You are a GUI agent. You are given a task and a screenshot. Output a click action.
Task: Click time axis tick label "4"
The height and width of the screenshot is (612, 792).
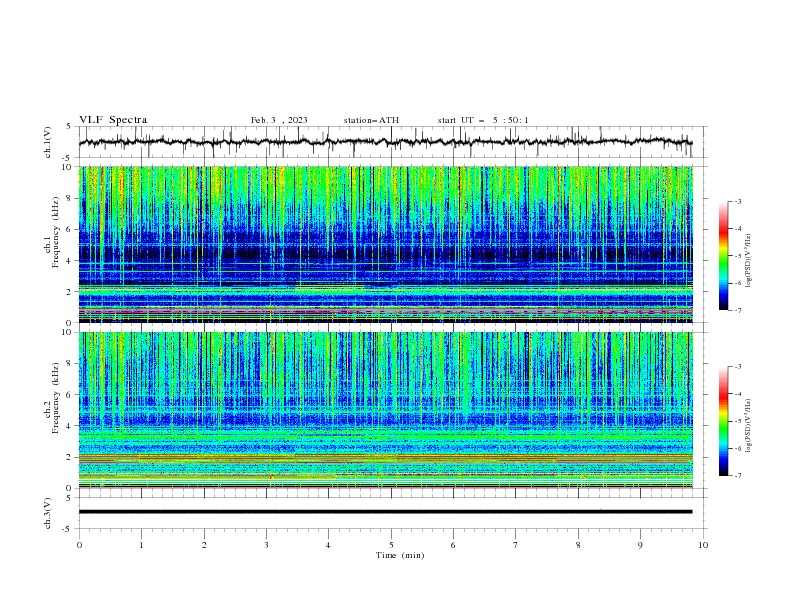point(328,545)
